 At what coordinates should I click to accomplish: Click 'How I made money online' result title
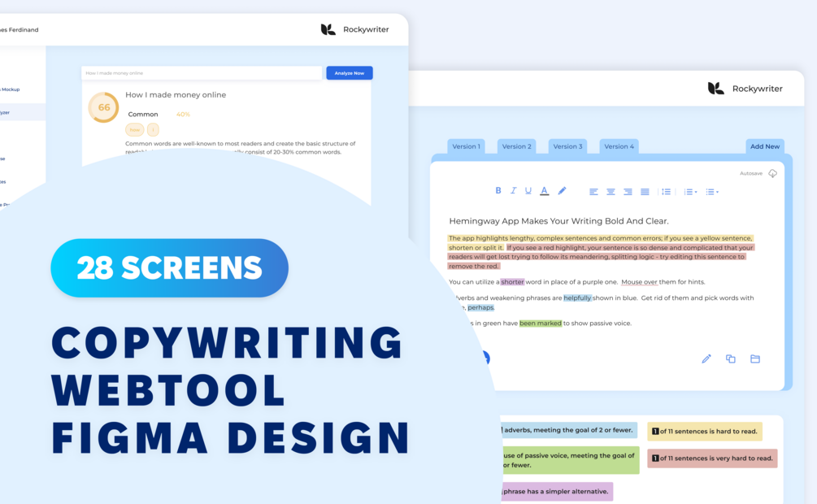coord(176,95)
